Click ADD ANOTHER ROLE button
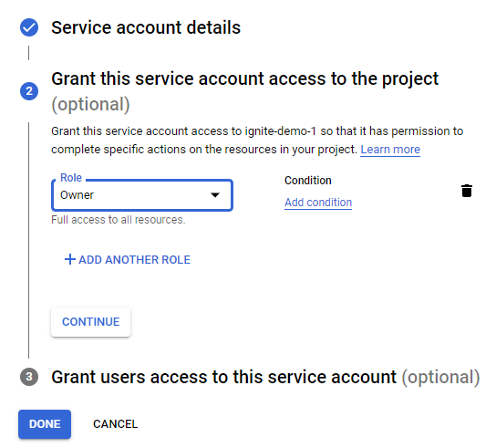The image size is (496, 448). [x=128, y=260]
